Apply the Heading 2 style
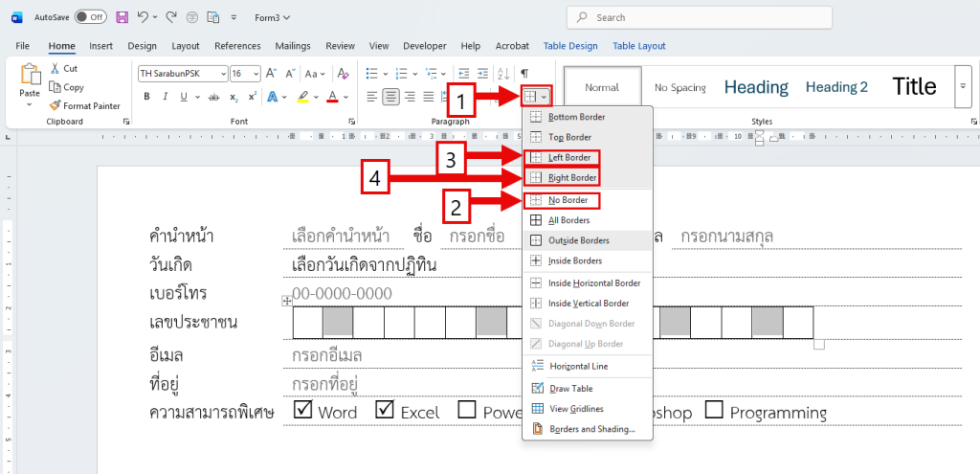Viewport: 980px width, 474px height. coord(836,87)
